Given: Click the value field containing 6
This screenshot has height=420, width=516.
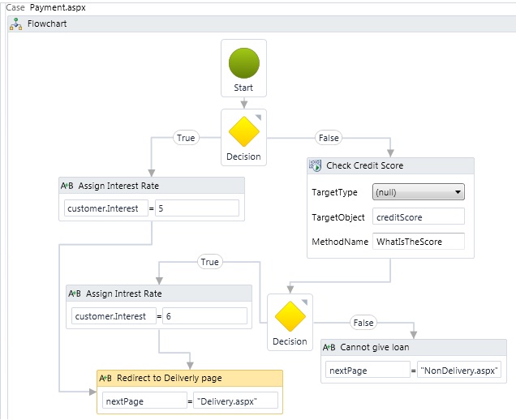Looking at the screenshot, I should [205, 315].
